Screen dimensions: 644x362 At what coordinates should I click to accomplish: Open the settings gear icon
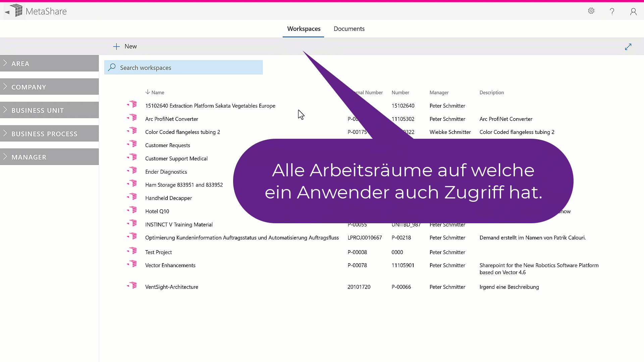[x=591, y=11]
